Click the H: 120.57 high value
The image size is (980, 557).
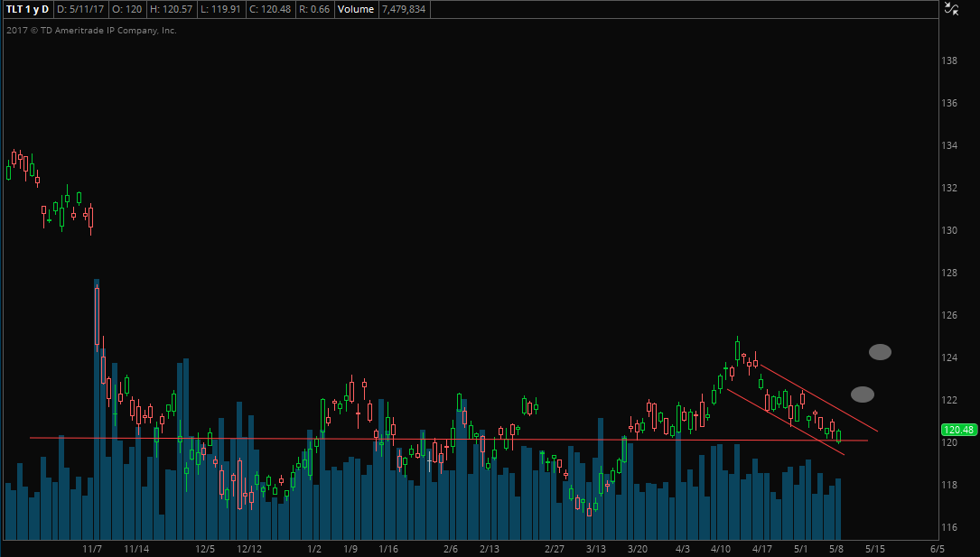click(x=172, y=9)
